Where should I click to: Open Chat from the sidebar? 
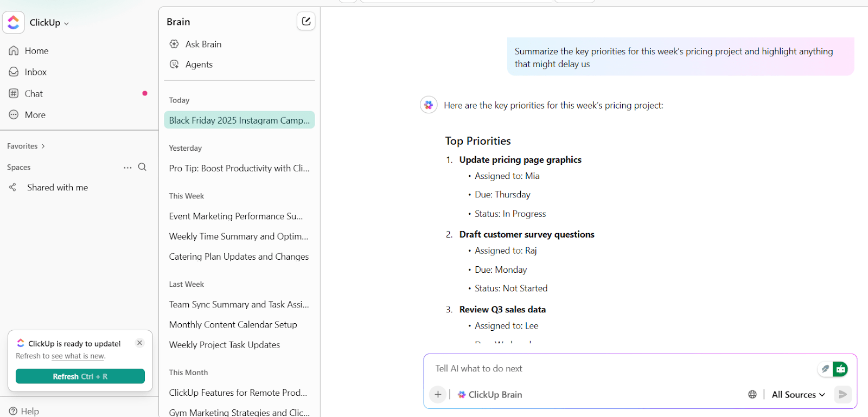pos(34,94)
